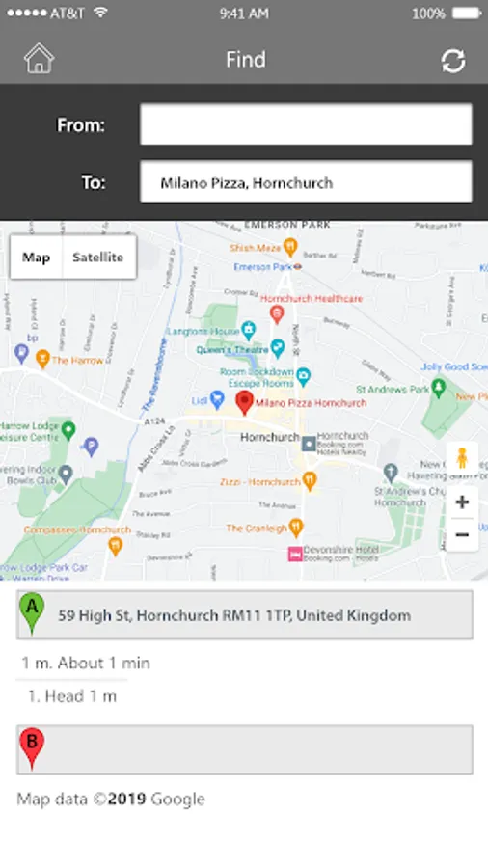Zoom in with the map plus button
This screenshot has height=868, width=488.
pos(462,502)
